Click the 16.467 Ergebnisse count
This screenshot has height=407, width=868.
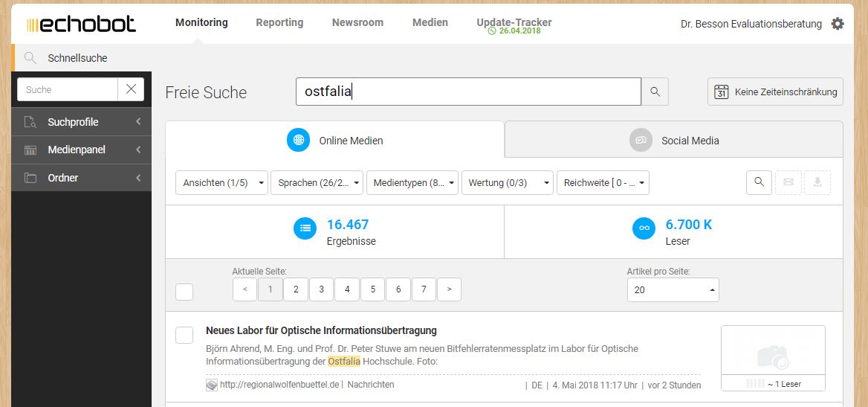[x=348, y=225]
